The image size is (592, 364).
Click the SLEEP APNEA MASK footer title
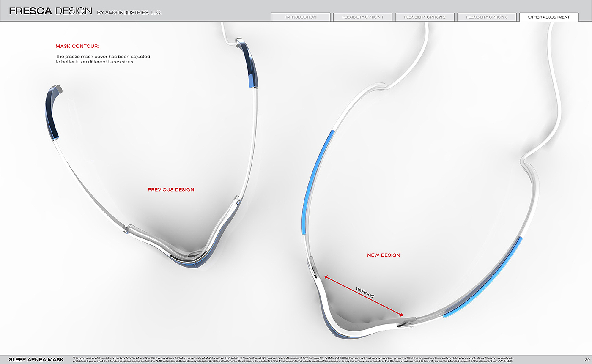coord(36,360)
